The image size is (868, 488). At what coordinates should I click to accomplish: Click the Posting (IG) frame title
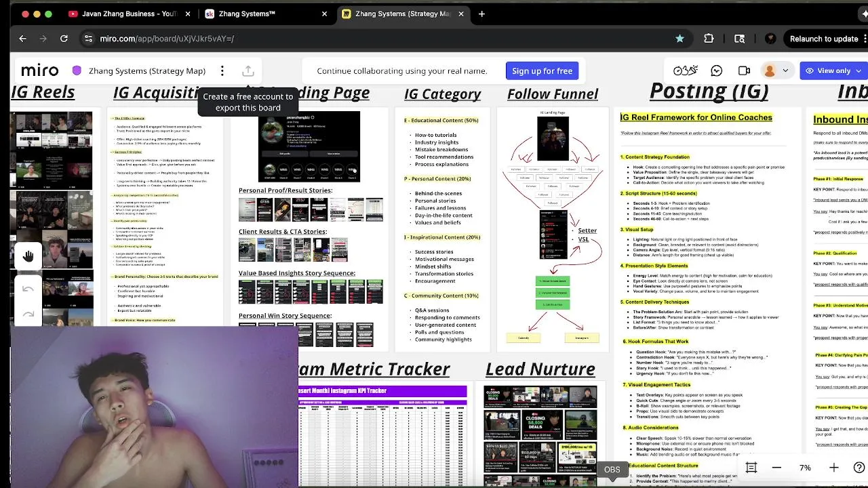pyautogui.click(x=709, y=91)
